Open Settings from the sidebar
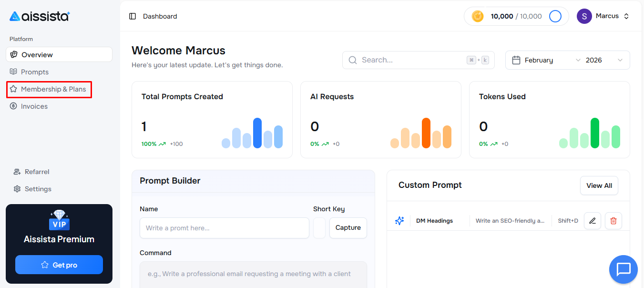Image resolution: width=644 pixels, height=288 pixels. coord(38,189)
